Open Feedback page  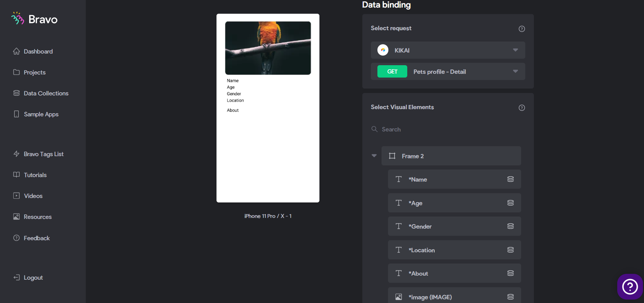pyautogui.click(x=32, y=238)
